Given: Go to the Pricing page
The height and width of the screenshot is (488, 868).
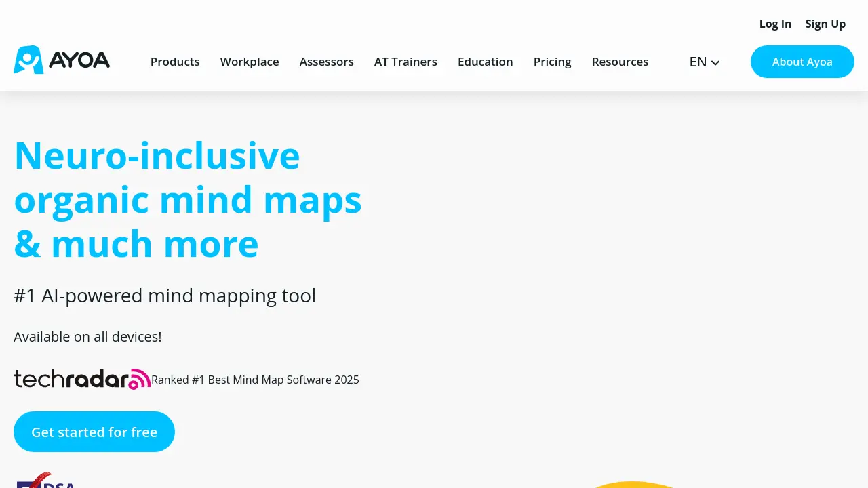Looking at the screenshot, I should click(553, 62).
